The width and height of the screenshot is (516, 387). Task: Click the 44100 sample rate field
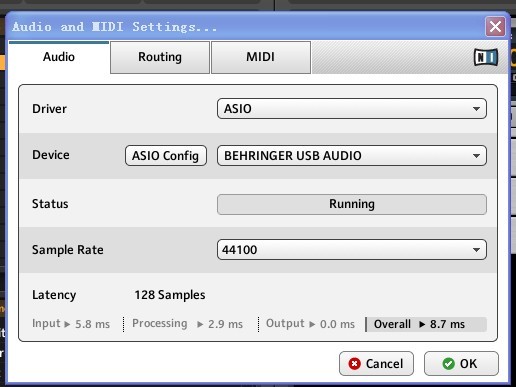coord(352,250)
